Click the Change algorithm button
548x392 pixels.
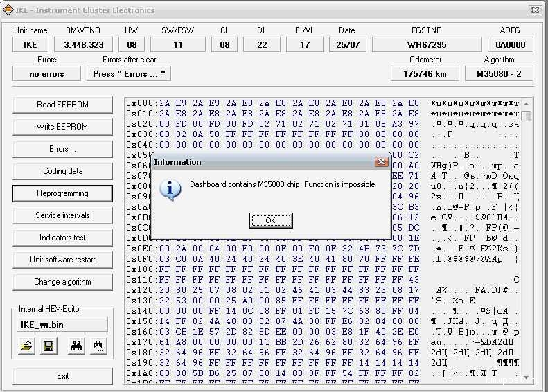pos(62,282)
